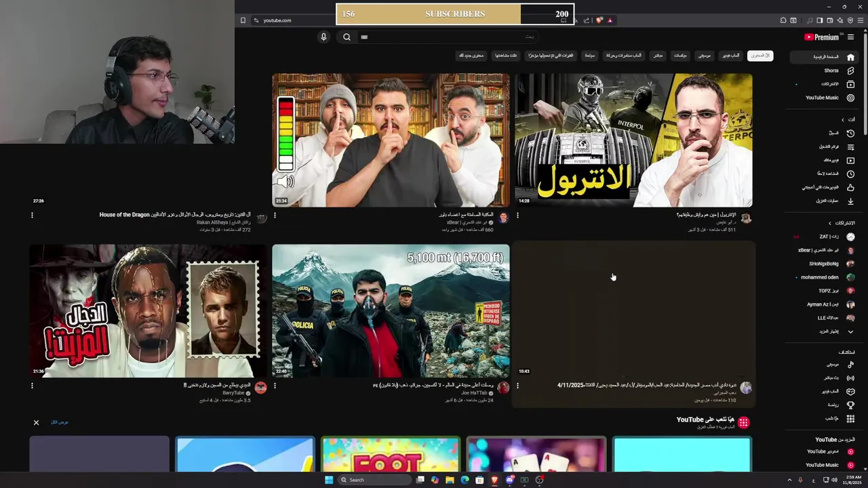868x488 pixels.
Task: Click the Brave Rewards triangle icon
Action: 610,20
